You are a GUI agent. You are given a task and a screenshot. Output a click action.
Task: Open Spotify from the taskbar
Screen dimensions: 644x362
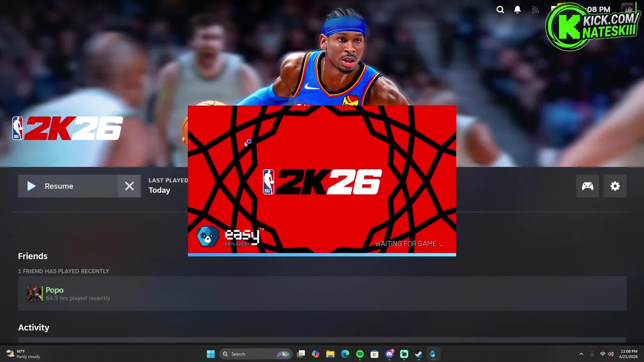tap(360, 354)
